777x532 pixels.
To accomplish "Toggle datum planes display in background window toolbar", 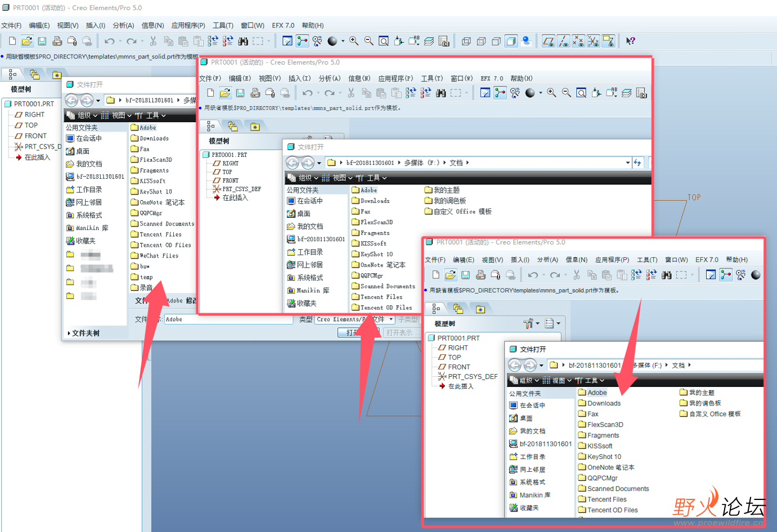I will (x=549, y=41).
